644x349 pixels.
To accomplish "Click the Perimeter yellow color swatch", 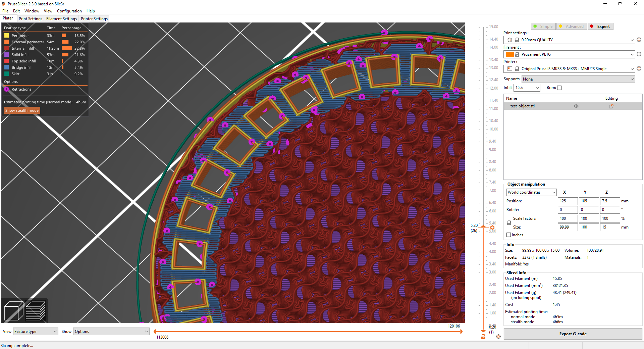I will pos(6,36).
